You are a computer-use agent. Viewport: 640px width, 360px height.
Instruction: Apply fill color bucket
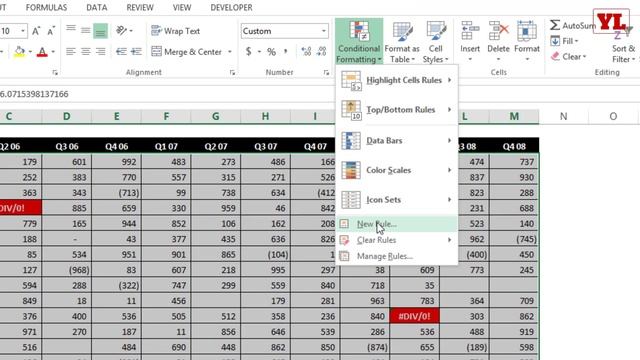(19, 52)
